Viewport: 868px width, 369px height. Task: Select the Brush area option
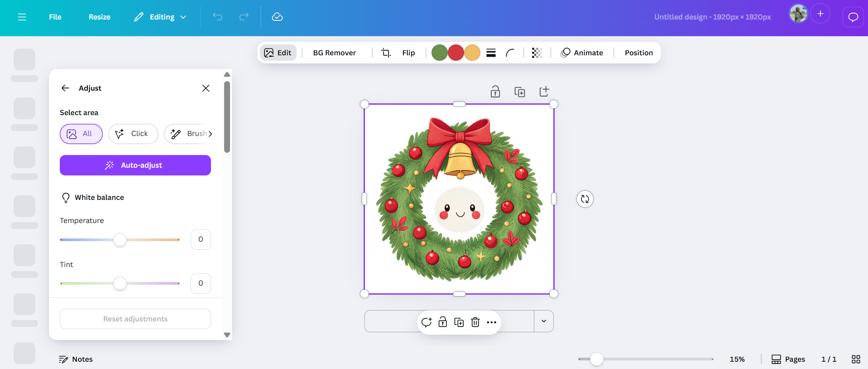[x=186, y=134]
